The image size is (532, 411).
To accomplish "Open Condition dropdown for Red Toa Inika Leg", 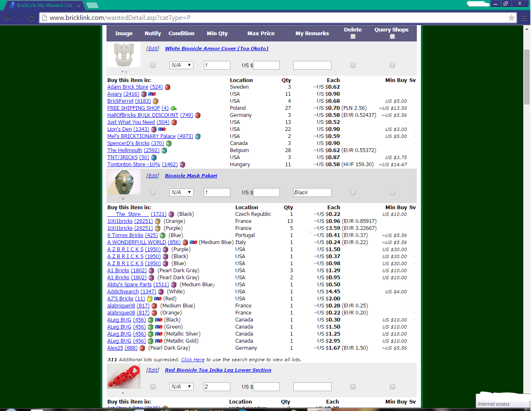I will coord(181,387).
